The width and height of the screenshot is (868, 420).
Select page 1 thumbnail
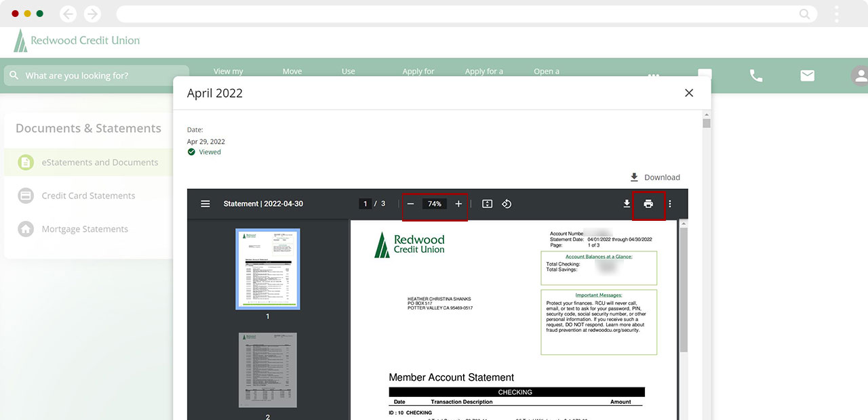tap(268, 269)
